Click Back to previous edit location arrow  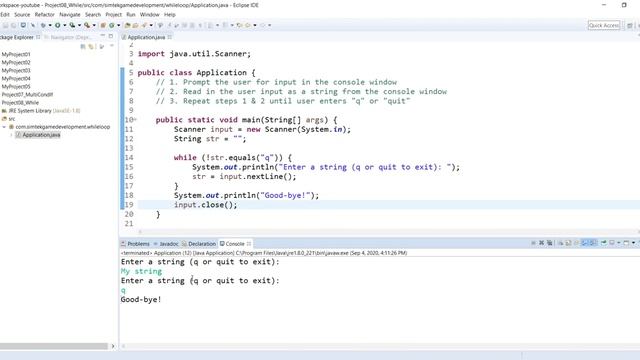point(240,25)
